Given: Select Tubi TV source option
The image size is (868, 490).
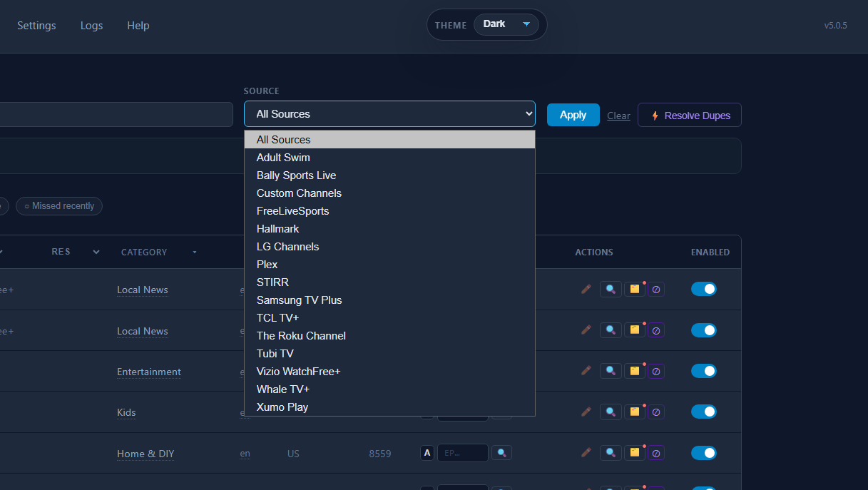Looking at the screenshot, I should (389, 354).
